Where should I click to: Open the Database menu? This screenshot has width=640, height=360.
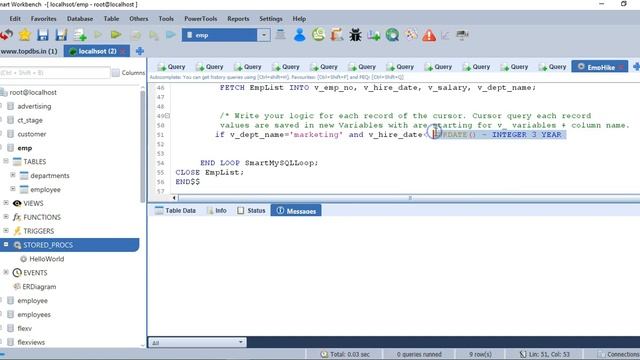tap(80, 19)
